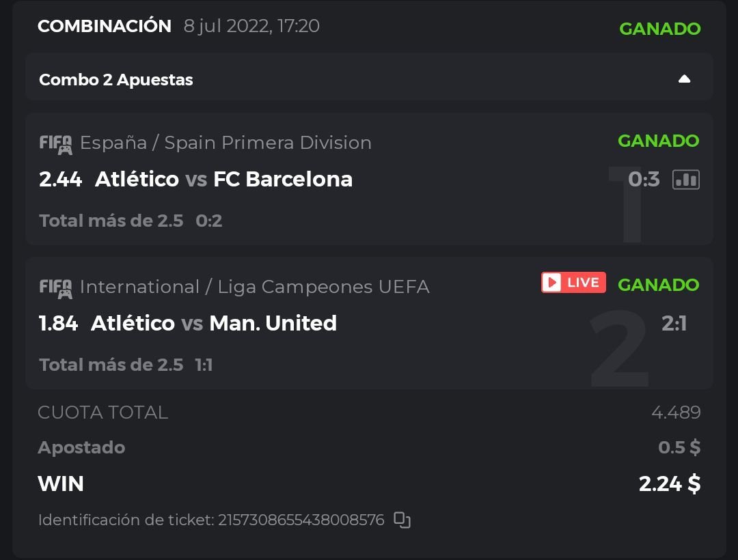Click FIFA gamepad icon beside Liga Campeones UEFA
The image size is (738, 560).
coord(55,288)
